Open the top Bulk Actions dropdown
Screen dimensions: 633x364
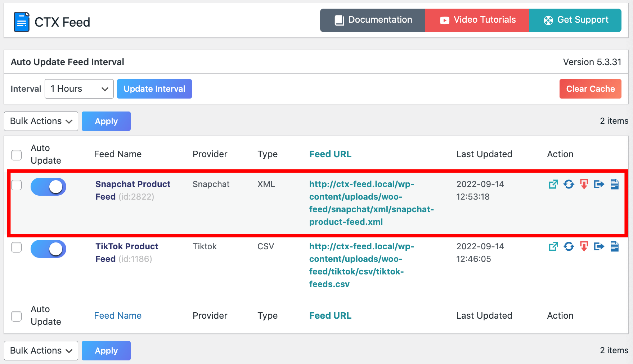pos(41,121)
